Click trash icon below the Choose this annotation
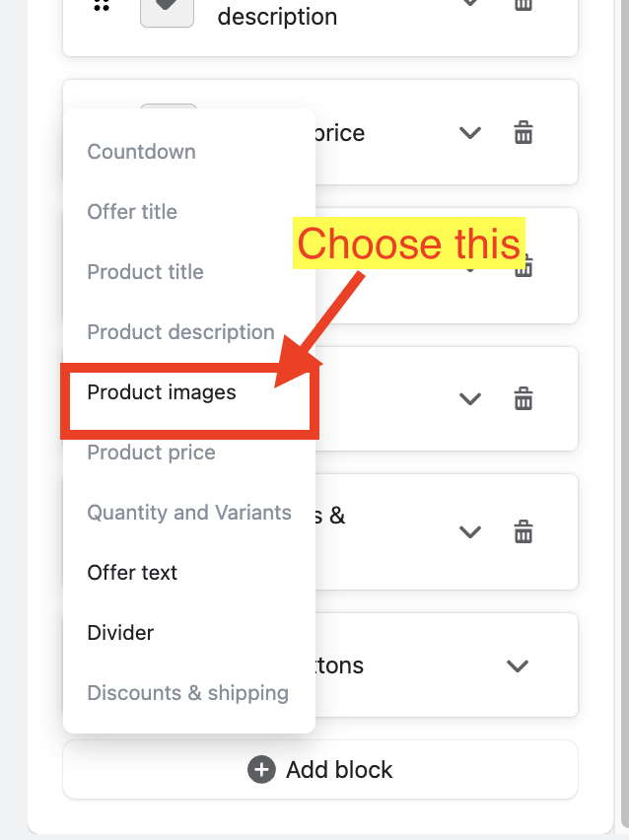Screen dimensions: 629x840 tap(524, 266)
